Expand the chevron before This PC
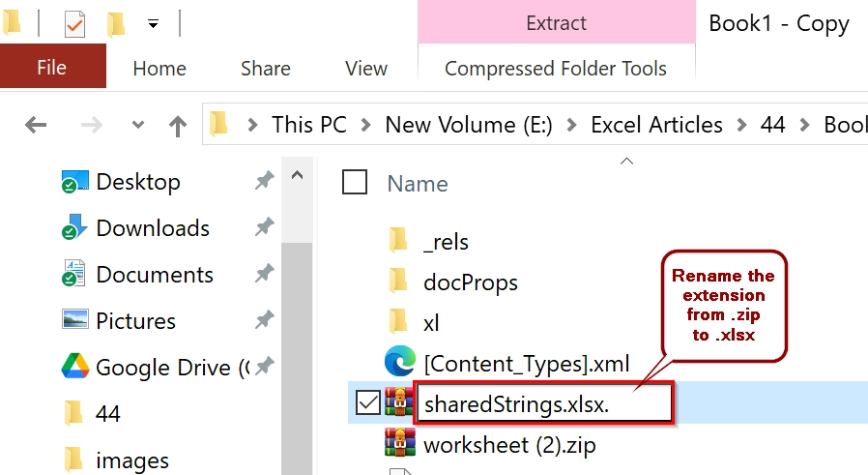Viewport: 868px width, 475px height. [252, 125]
